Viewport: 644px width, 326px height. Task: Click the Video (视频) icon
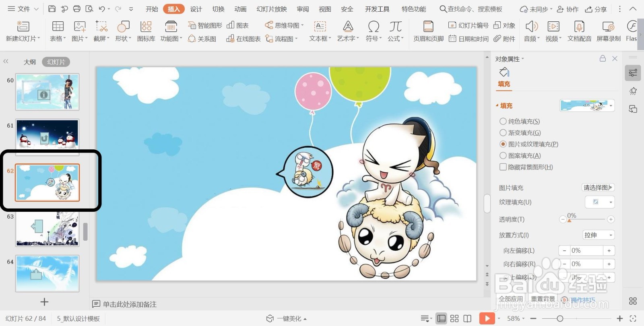coord(553,27)
